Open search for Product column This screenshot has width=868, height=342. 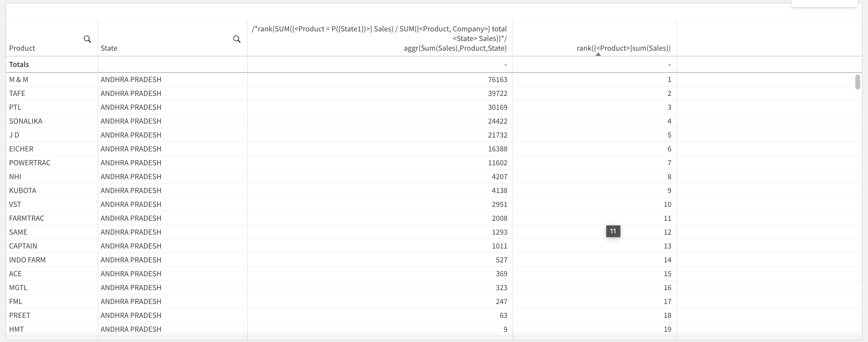(87, 39)
